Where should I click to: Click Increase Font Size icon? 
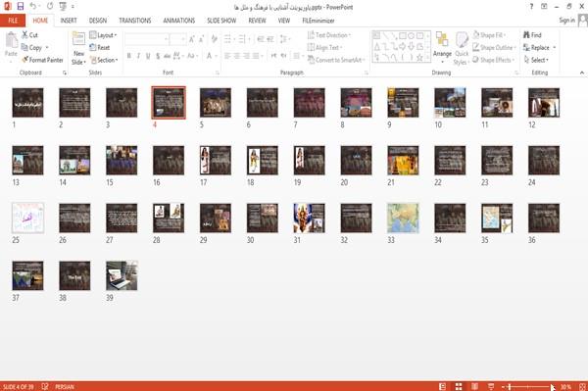pos(192,39)
